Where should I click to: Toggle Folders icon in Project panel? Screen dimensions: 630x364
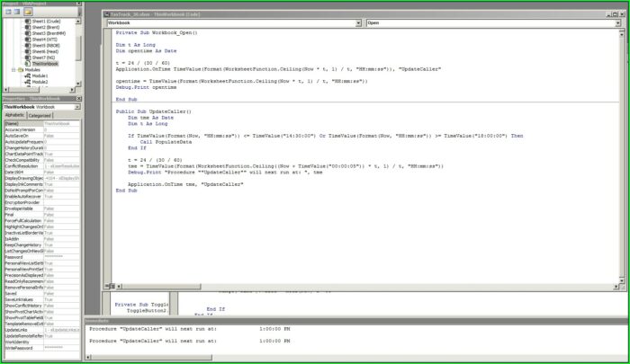(x=28, y=12)
